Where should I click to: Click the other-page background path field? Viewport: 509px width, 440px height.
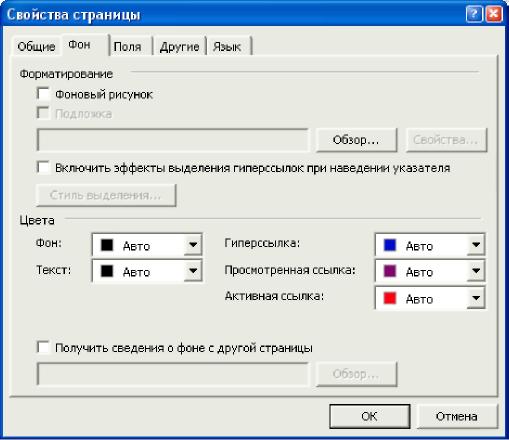[x=172, y=374]
